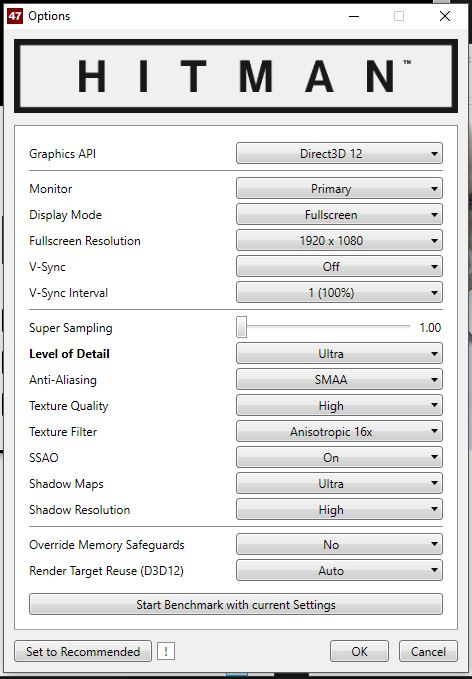The height and width of the screenshot is (679, 472).
Task: Open the Graphics API dropdown
Action: [339, 153]
